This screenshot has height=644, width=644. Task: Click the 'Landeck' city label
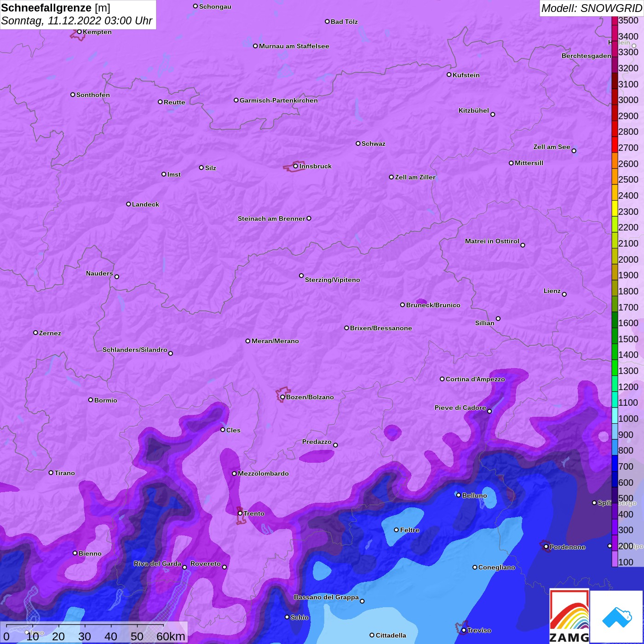click(x=145, y=204)
